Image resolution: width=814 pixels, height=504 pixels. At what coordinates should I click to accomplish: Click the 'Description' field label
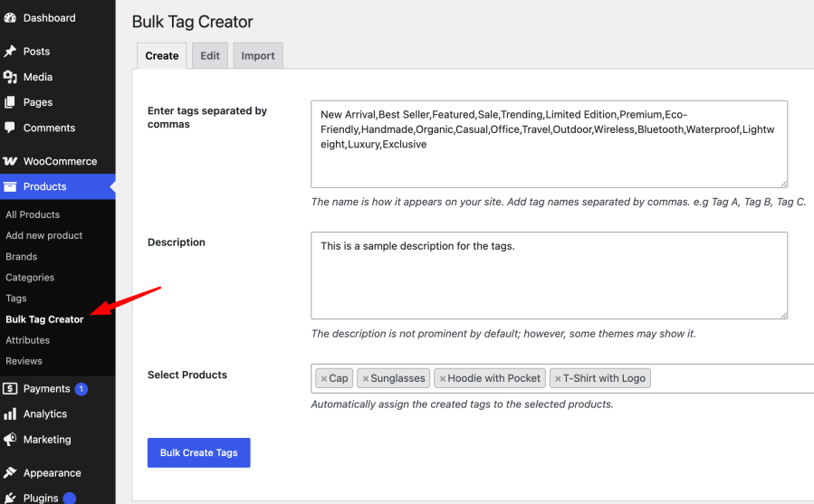pos(177,242)
